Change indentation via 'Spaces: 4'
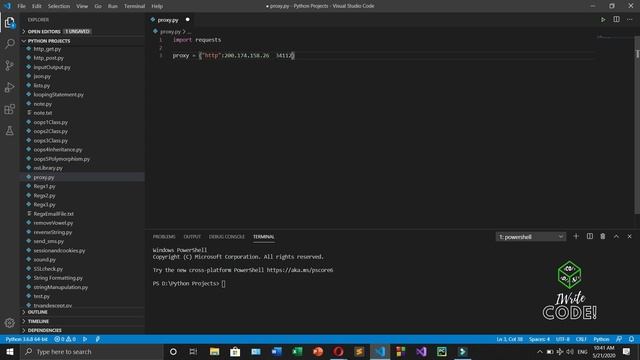This screenshot has width=640, height=360. pos(539,339)
